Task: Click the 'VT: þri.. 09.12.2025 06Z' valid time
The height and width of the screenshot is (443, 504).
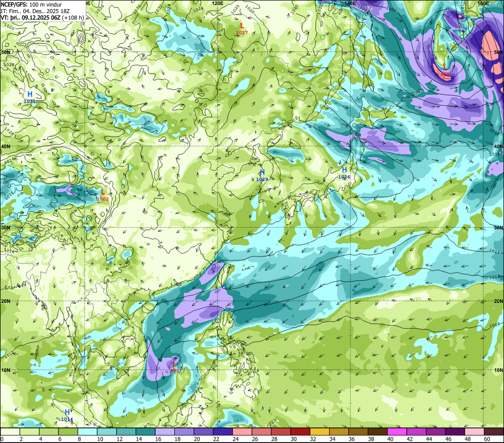Action: 30,17
